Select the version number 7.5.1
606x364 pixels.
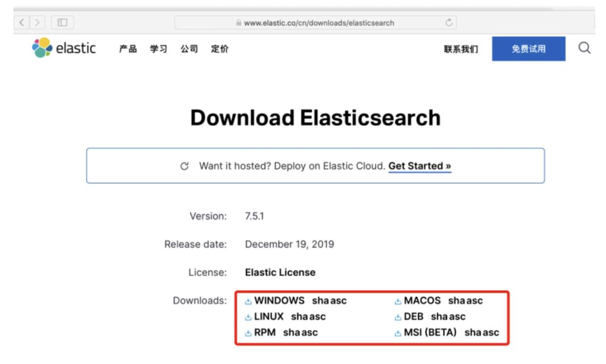click(x=254, y=216)
